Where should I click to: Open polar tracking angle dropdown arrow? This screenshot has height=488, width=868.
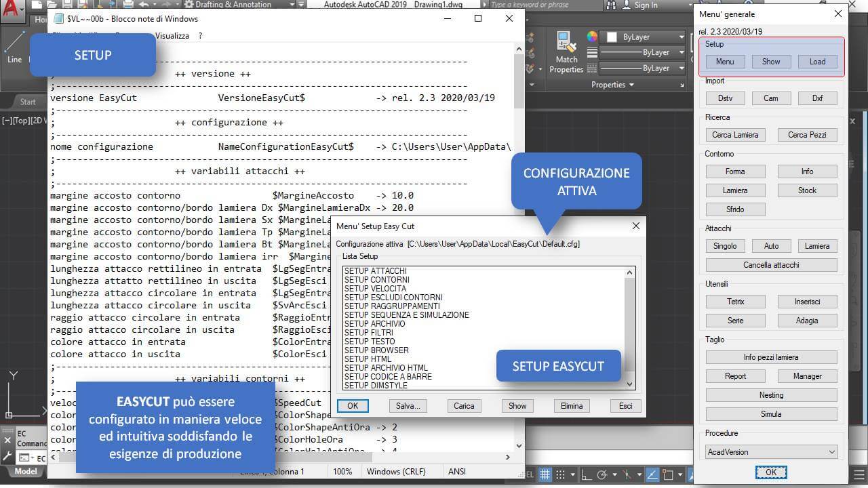click(615, 475)
